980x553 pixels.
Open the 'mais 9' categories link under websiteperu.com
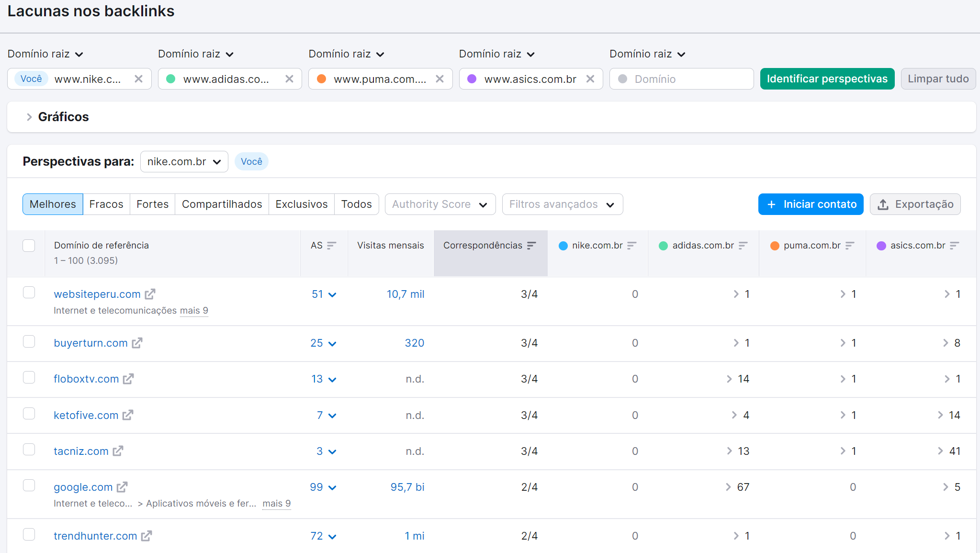194,310
